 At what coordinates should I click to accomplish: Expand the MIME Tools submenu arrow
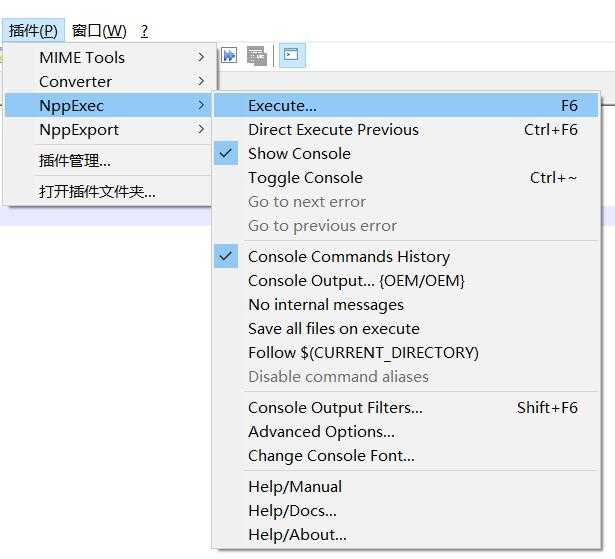tap(201, 57)
